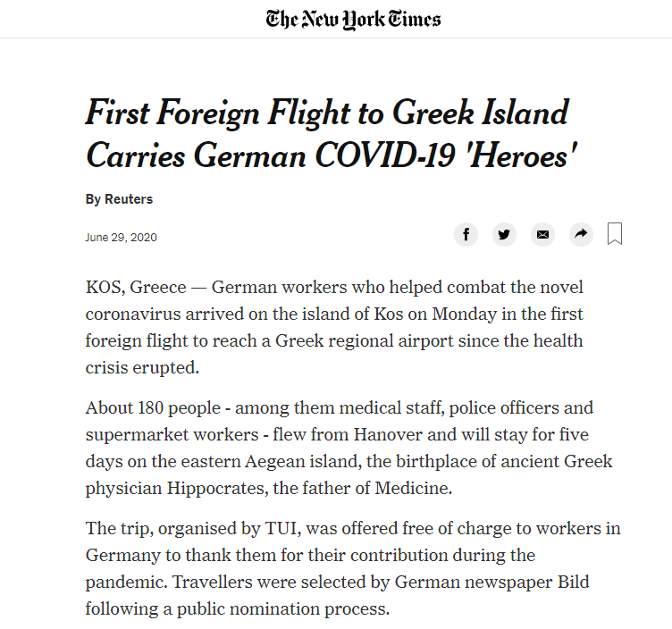Click the headline line 'First Foreign Flight to Greek Island'
The height and width of the screenshot is (629, 672).
(x=327, y=113)
